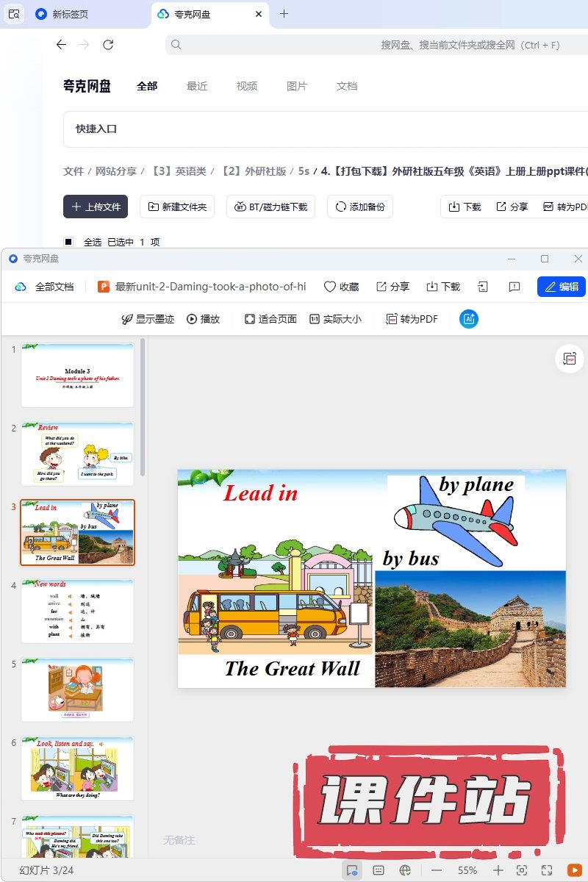Select slide 4 New words thumbnail
This screenshot has height=882, width=588.
[x=77, y=611]
